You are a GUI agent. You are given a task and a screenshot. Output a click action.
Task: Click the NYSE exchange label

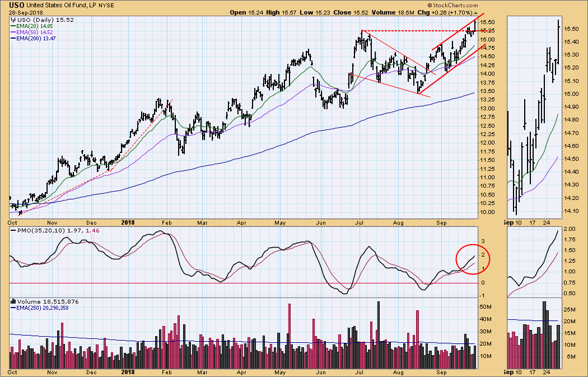point(106,6)
